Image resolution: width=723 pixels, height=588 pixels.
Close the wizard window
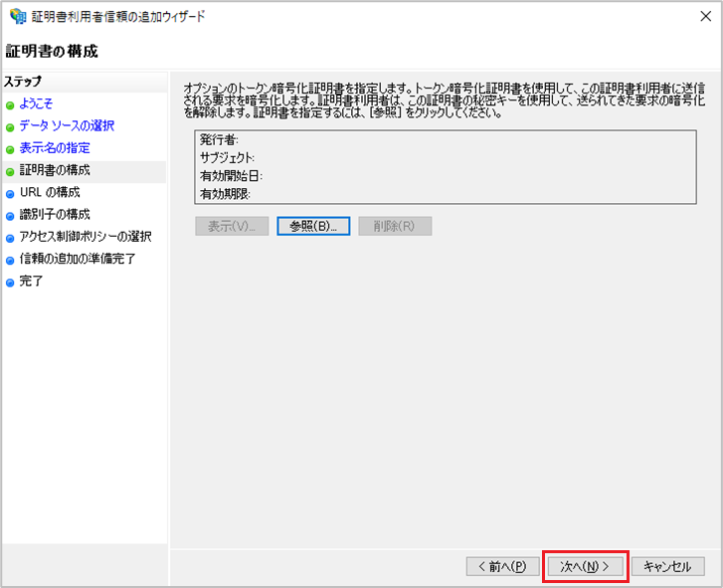(705, 16)
